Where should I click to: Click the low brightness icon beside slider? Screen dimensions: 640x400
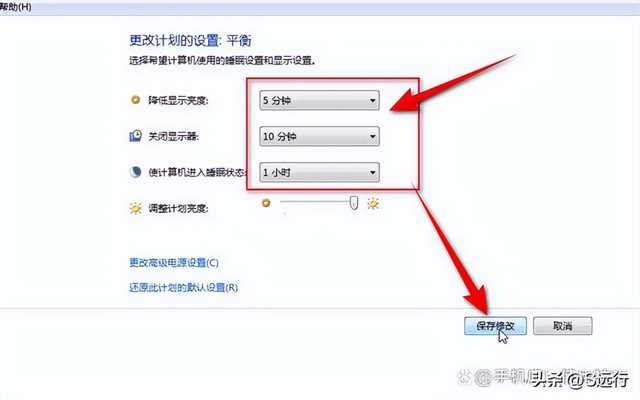(266, 203)
